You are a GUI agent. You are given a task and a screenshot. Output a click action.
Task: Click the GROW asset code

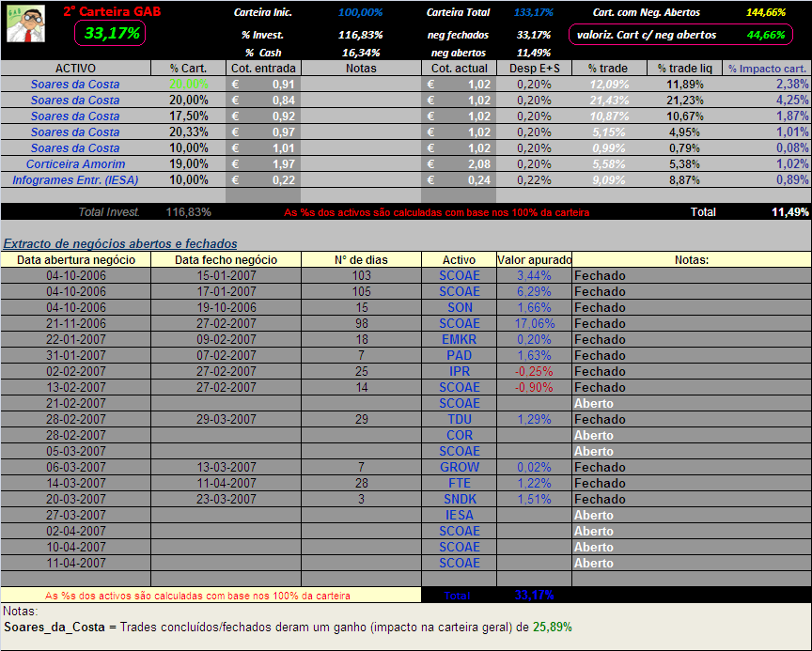(x=460, y=467)
